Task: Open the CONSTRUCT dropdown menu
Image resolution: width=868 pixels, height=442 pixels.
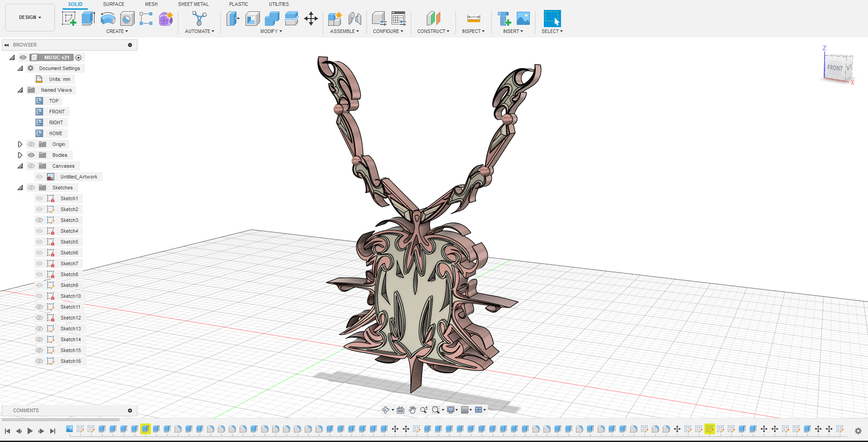Action: pyautogui.click(x=433, y=31)
